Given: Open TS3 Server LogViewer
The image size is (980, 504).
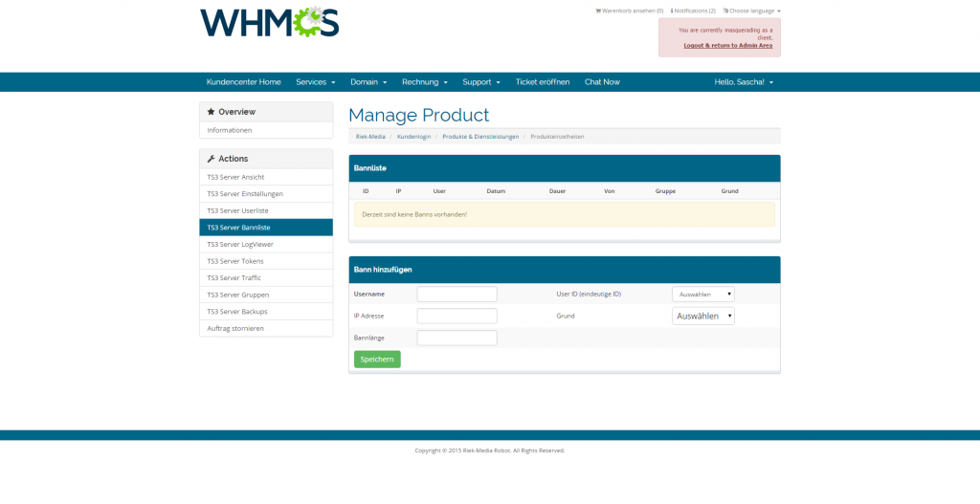Looking at the screenshot, I should (240, 244).
